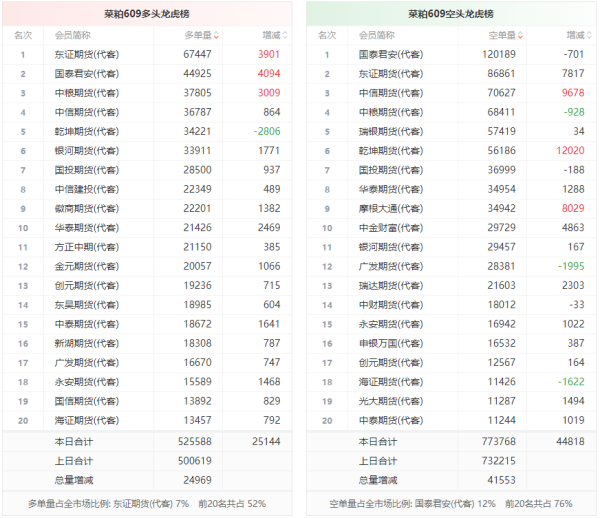The image size is (600, 518).
Task: Sort short table by 增减 sort icon
Action: click(x=589, y=36)
